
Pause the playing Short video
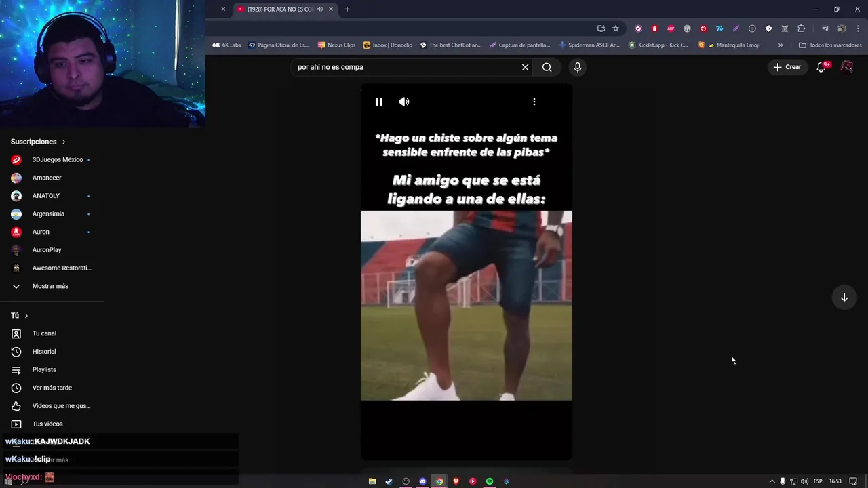click(378, 102)
